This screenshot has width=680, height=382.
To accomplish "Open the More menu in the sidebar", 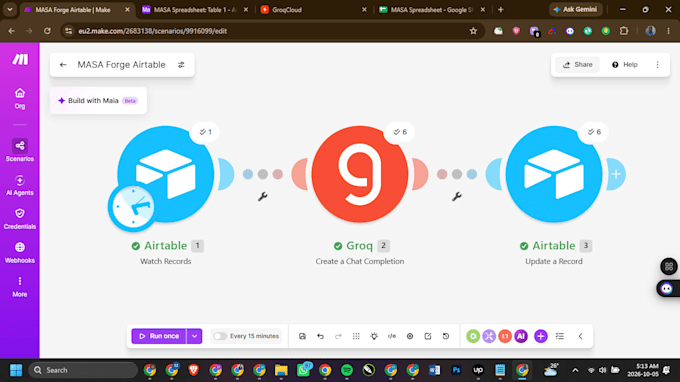I will coord(20,287).
